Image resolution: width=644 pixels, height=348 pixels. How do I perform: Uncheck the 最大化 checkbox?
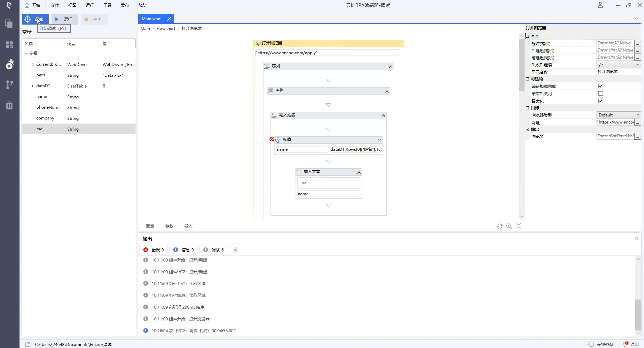click(x=601, y=101)
